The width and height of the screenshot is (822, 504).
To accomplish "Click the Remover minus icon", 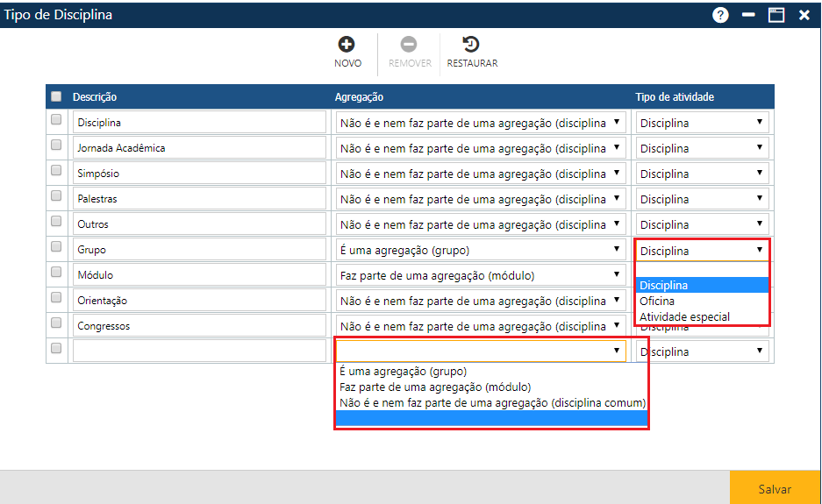I will click(409, 45).
